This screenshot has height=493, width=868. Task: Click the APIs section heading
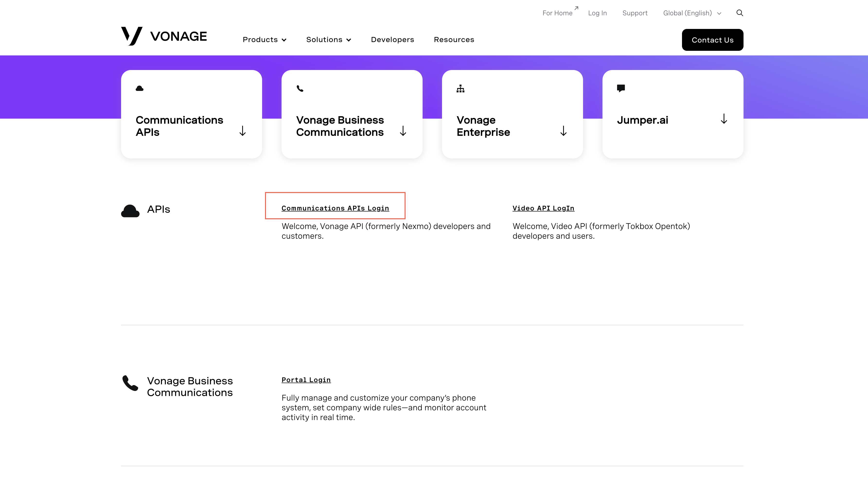tap(159, 209)
